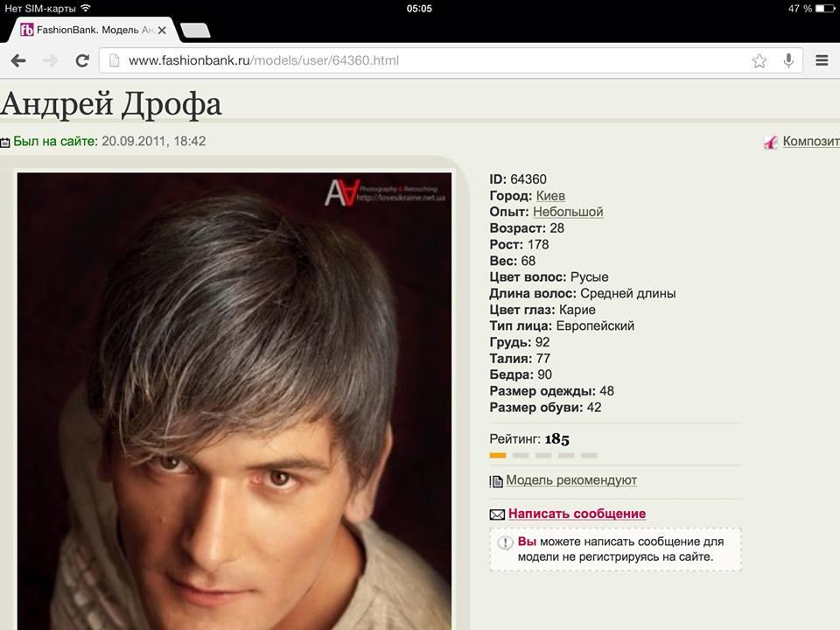Click the battery indicator icon
The height and width of the screenshot is (630, 840).
[825, 9]
